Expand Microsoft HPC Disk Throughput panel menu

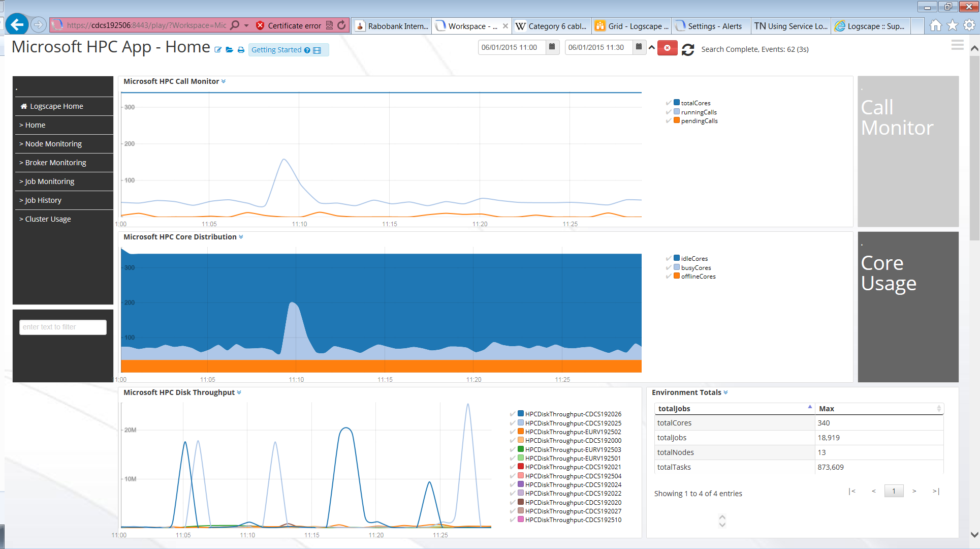point(239,392)
